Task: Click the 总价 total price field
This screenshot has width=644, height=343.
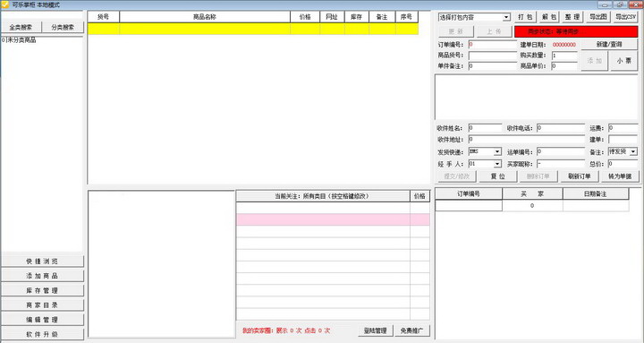Action: pos(623,164)
